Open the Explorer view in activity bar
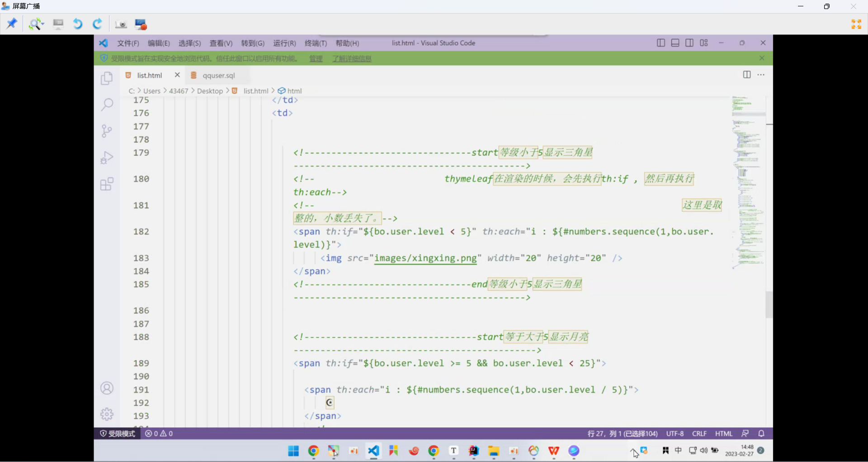 107,79
